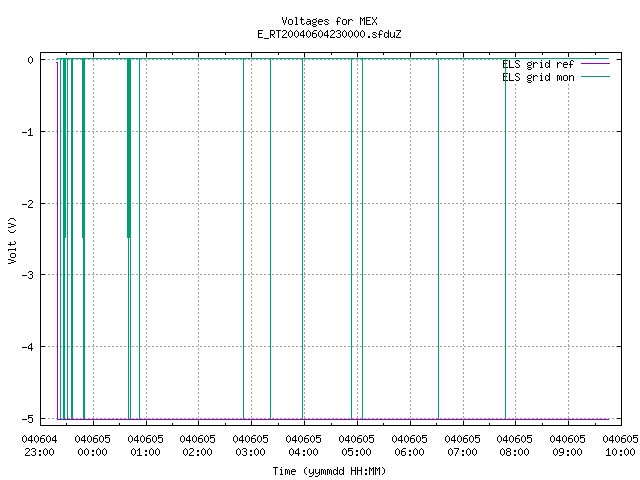This screenshot has height=480, width=640.
Task: Click the x-axis tick '040605 09:00'
Action: [x=568, y=446]
